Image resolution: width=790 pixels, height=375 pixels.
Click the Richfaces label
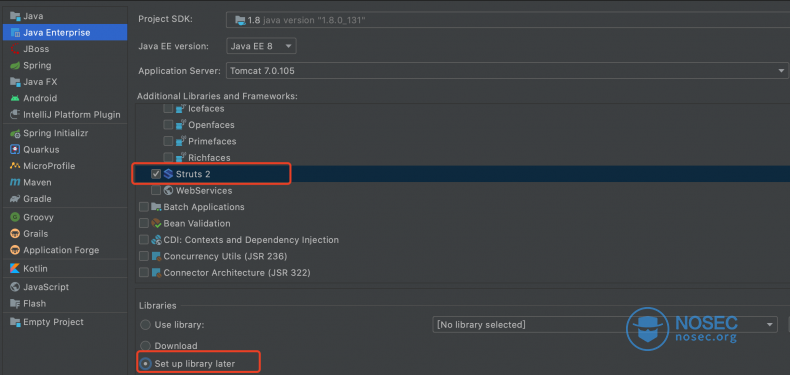[x=209, y=158]
